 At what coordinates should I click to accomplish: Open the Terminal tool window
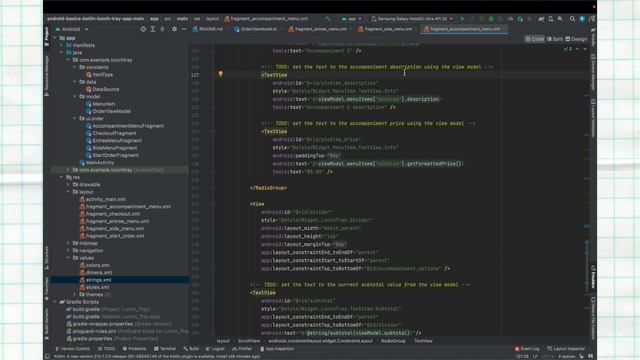pyautogui.click(x=165, y=349)
